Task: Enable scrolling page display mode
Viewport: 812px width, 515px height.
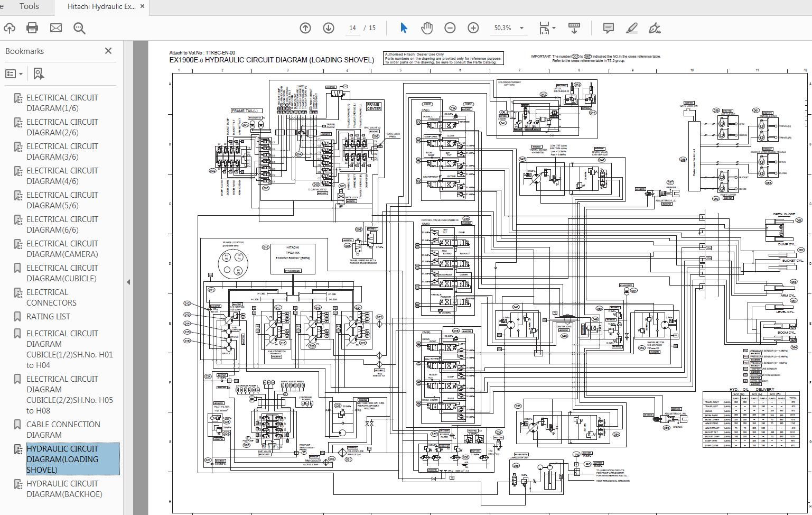Action: pyautogui.click(x=574, y=27)
